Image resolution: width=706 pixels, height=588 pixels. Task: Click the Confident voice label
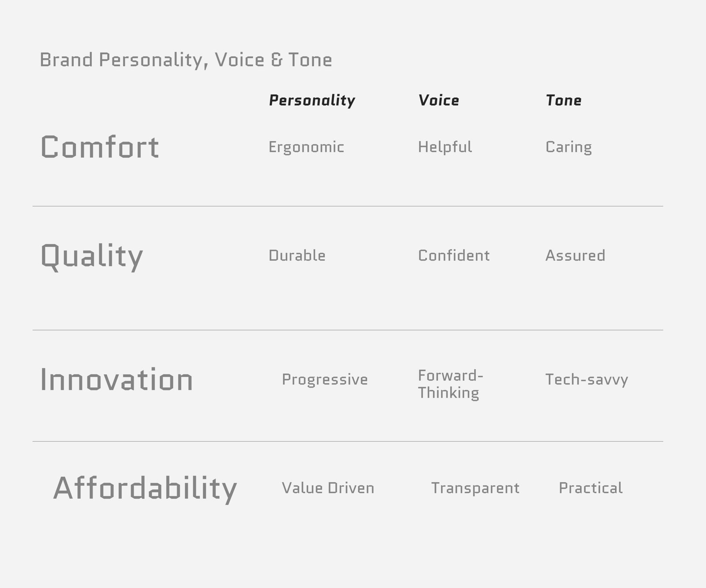pyautogui.click(x=454, y=255)
